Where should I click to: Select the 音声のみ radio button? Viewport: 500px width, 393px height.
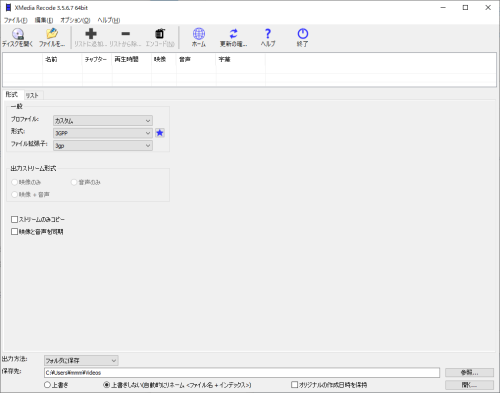tap(74, 182)
